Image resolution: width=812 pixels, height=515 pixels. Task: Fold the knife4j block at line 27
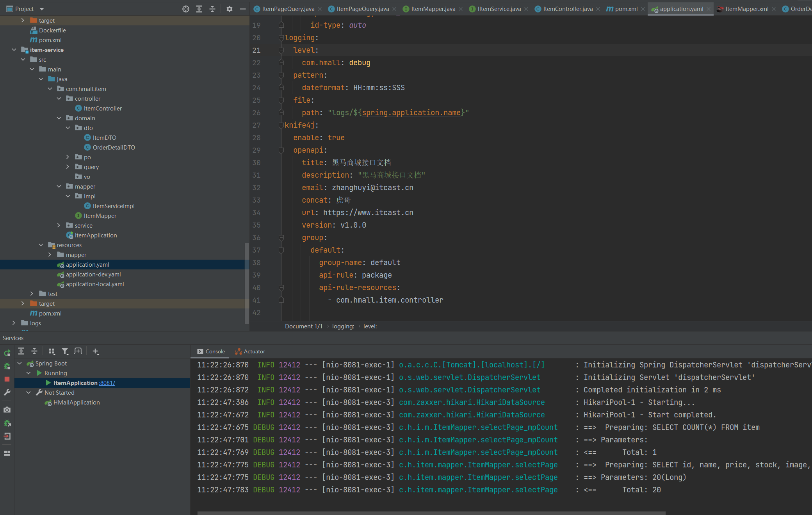pyautogui.click(x=281, y=125)
